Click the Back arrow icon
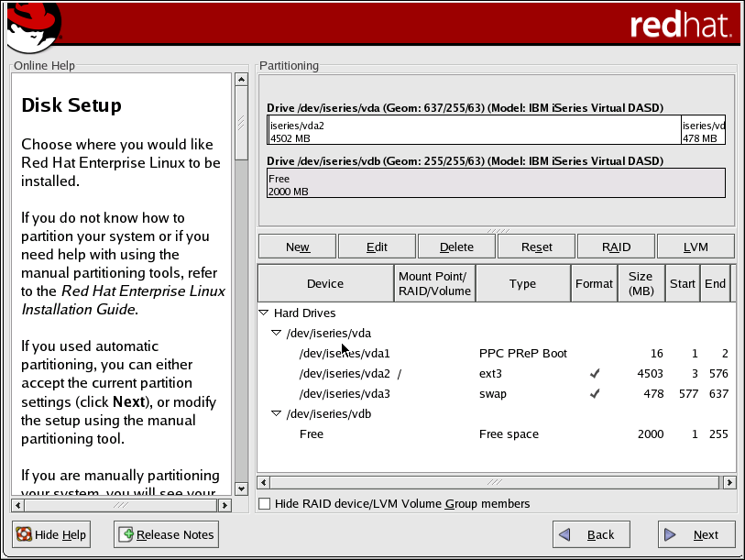745x560 pixels. [565, 534]
